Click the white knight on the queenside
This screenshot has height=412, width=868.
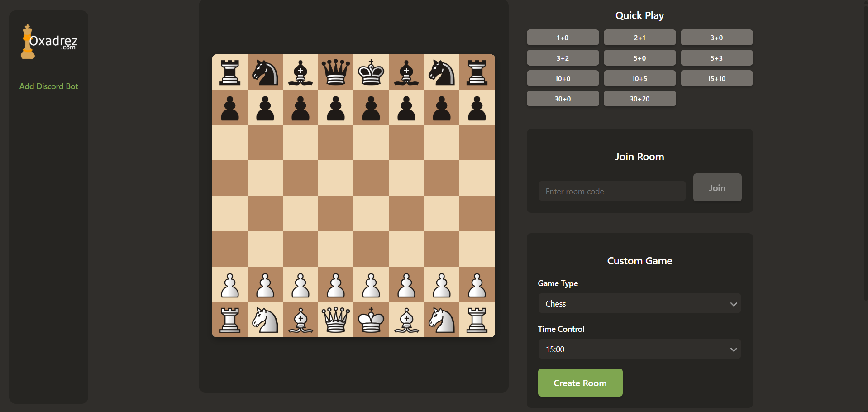(x=265, y=320)
